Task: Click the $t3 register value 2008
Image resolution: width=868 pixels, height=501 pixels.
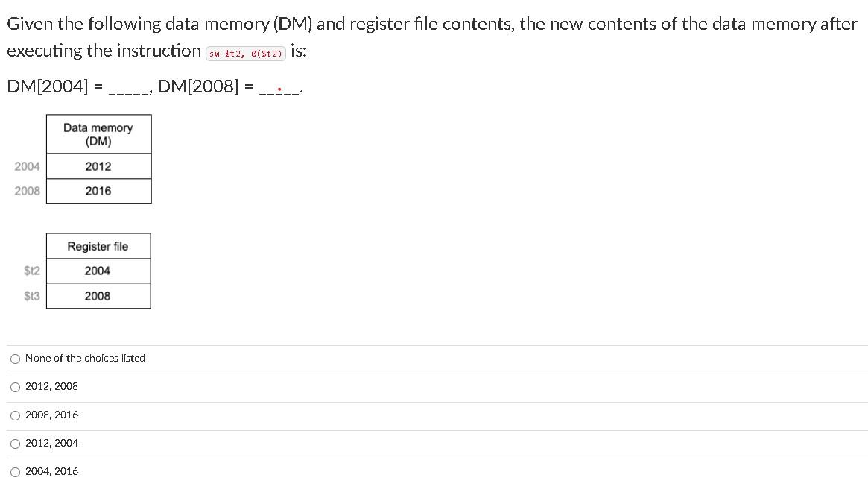Action: pyautogui.click(x=97, y=296)
